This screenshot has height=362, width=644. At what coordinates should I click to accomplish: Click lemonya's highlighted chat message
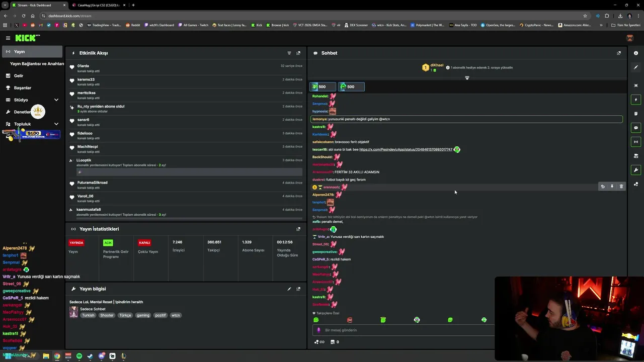point(466,119)
